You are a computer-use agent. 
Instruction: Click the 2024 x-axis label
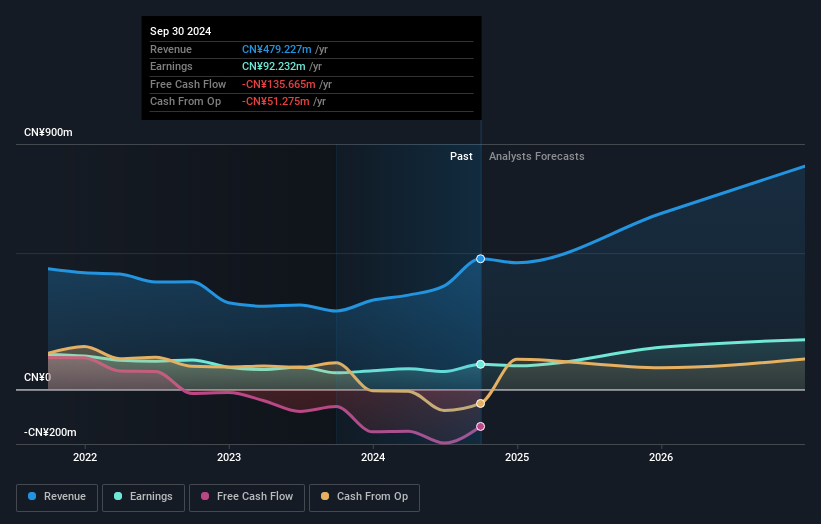(373, 457)
